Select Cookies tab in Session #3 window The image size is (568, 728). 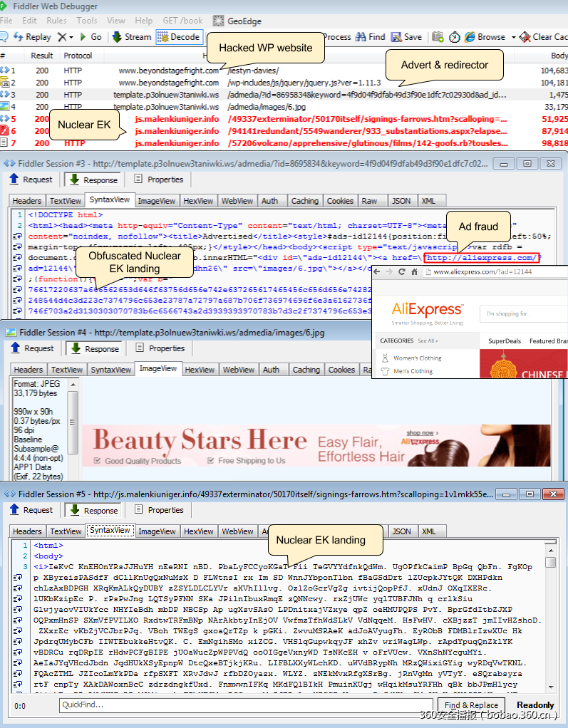point(340,201)
